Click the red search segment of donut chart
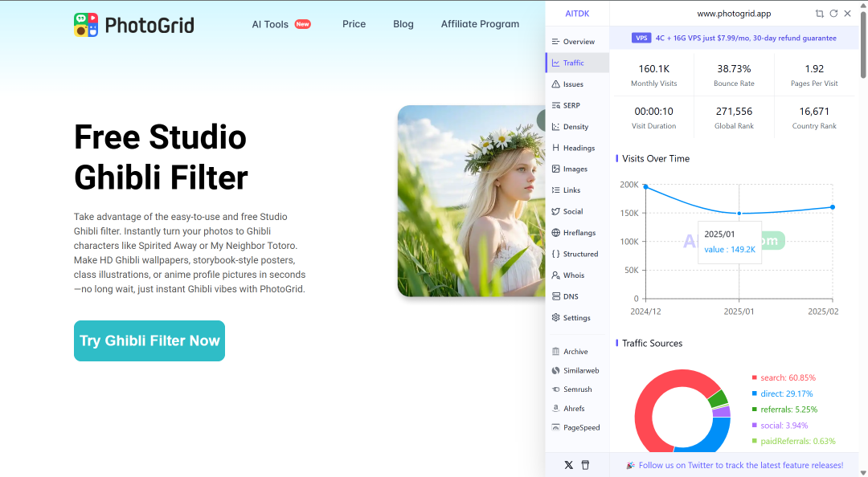Image resolution: width=868 pixels, height=477 pixels. click(646, 402)
